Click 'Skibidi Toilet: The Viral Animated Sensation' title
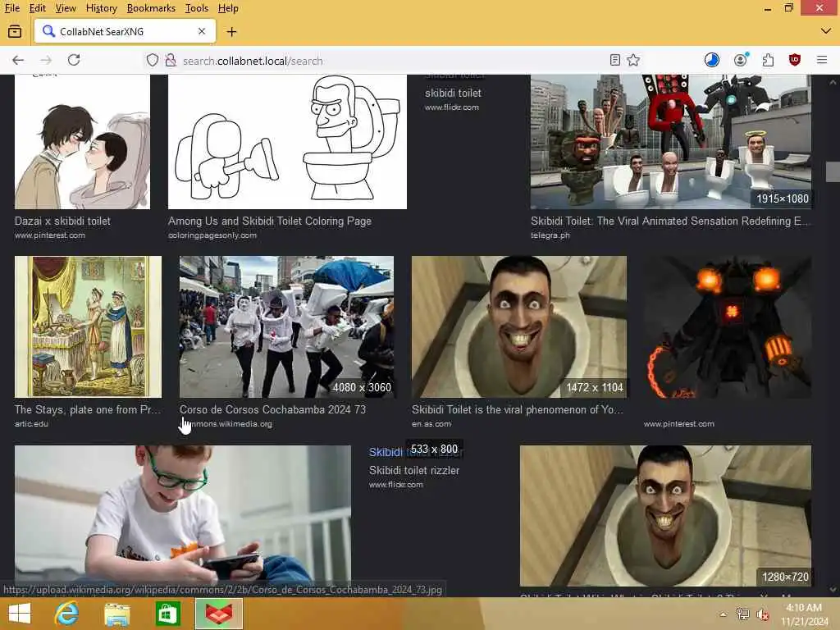Image resolution: width=840 pixels, height=630 pixels. [x=669, y=221]
